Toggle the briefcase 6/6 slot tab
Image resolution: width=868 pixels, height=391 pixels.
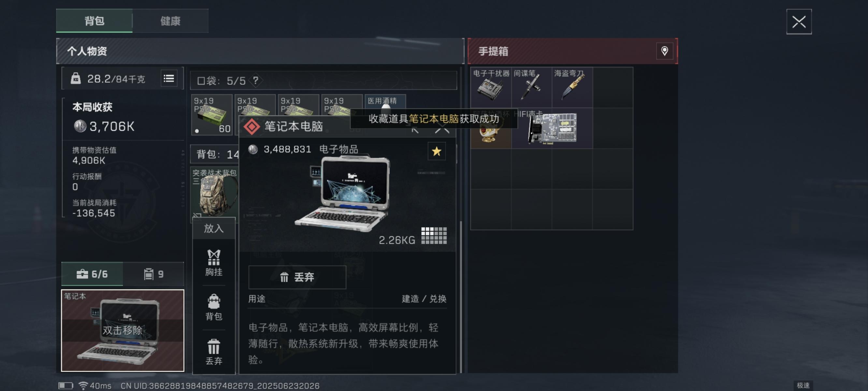pos(92,274)
